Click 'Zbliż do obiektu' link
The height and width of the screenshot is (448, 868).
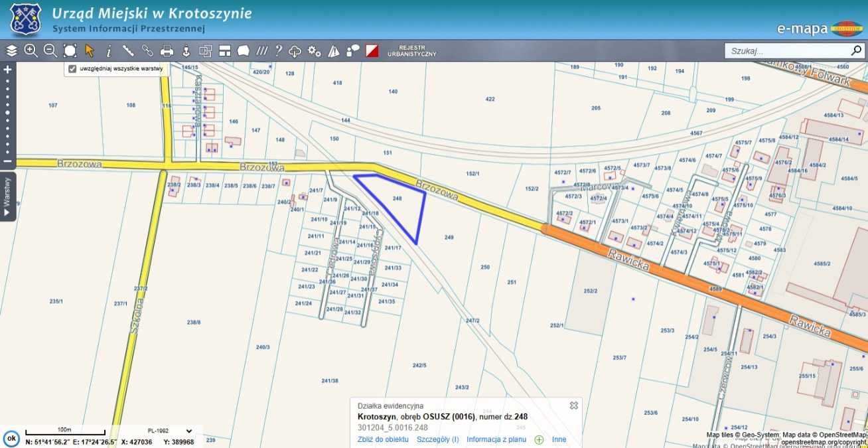(383, 439)
